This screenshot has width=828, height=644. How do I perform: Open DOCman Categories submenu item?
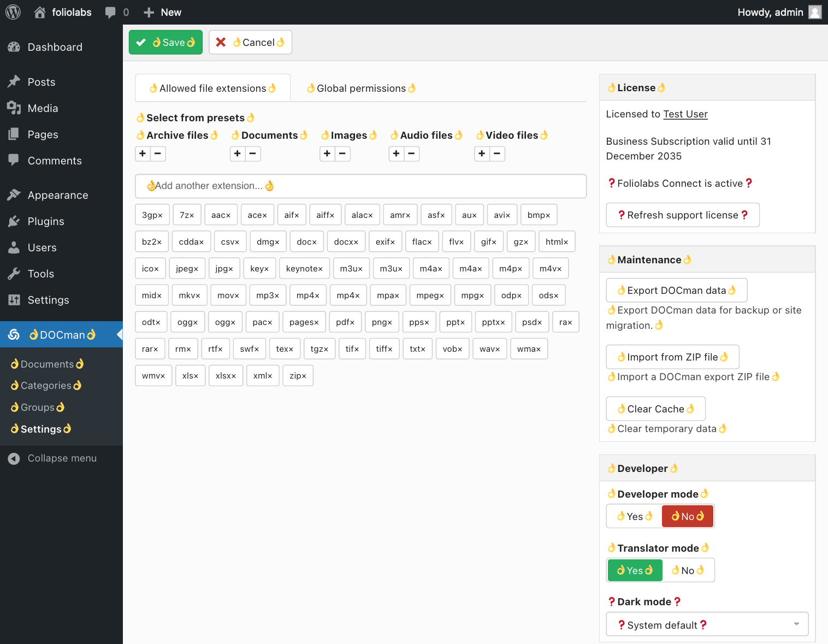point(46,385)
